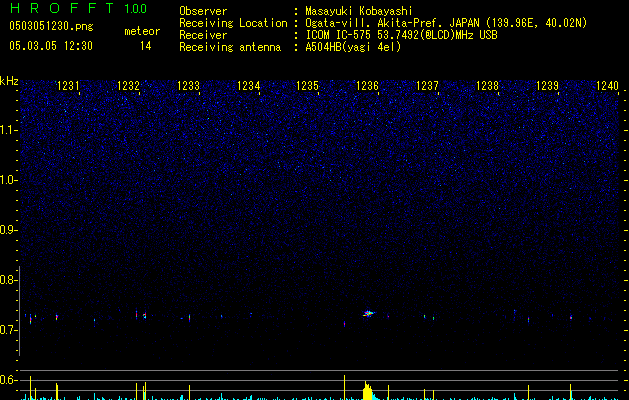Screen dimensions: 629x400
Task: Click the Receiving Location label
Action: [233, 23]
